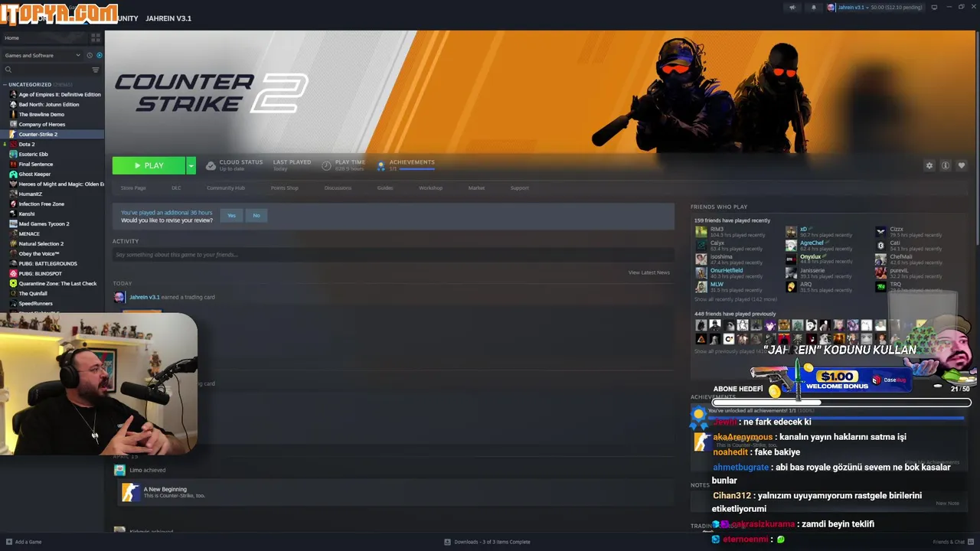Open the wallet balance $0.00 text
This screenshot has width=980, height=551.
pos(876,8)
